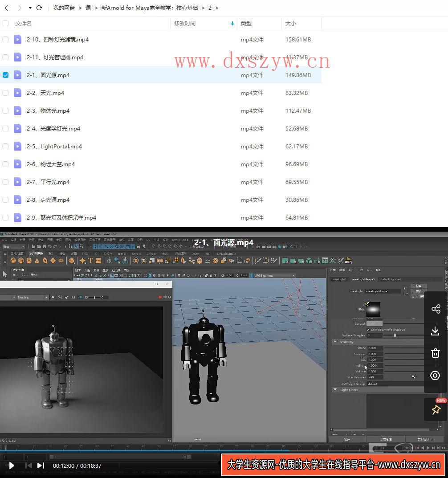Viewport: 448px width, 478px height.
Task: Select the file name 2-2、天光.mp4
Action: pos(45,93)
